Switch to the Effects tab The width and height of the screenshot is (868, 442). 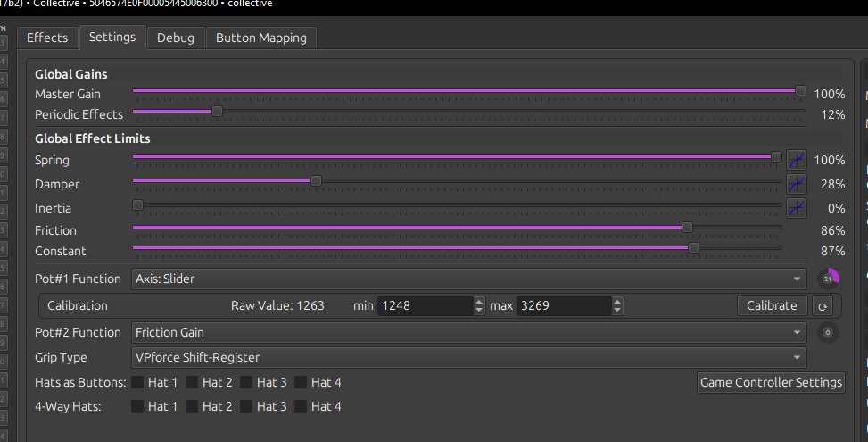click(x=47, y=38)
